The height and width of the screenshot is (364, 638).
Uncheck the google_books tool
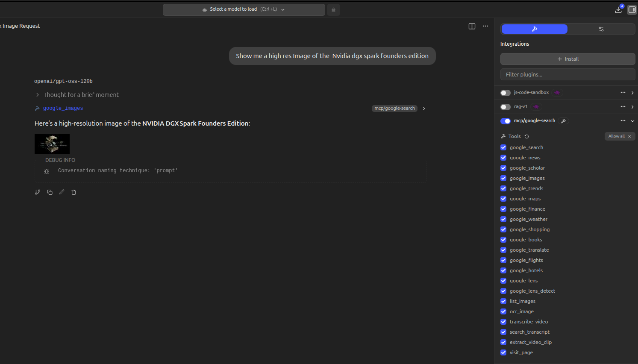click(503, 240)
